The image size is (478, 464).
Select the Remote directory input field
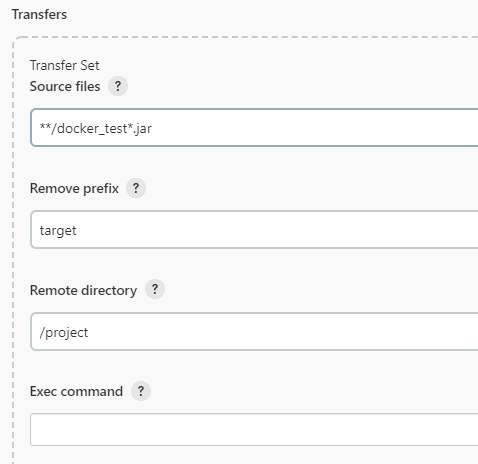pos(254,332)
